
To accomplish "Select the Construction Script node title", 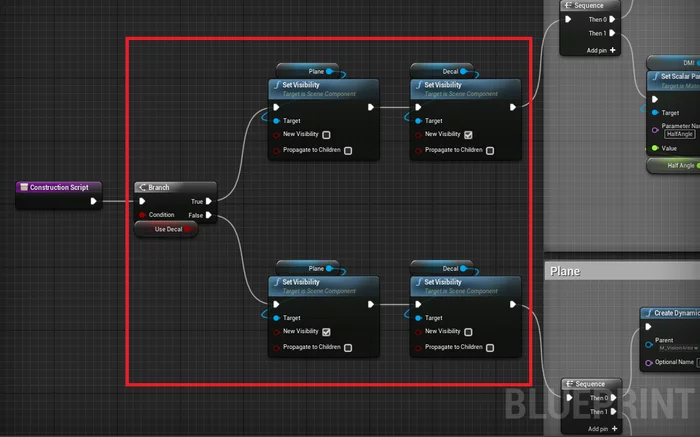I will click(x=59, y=187).
